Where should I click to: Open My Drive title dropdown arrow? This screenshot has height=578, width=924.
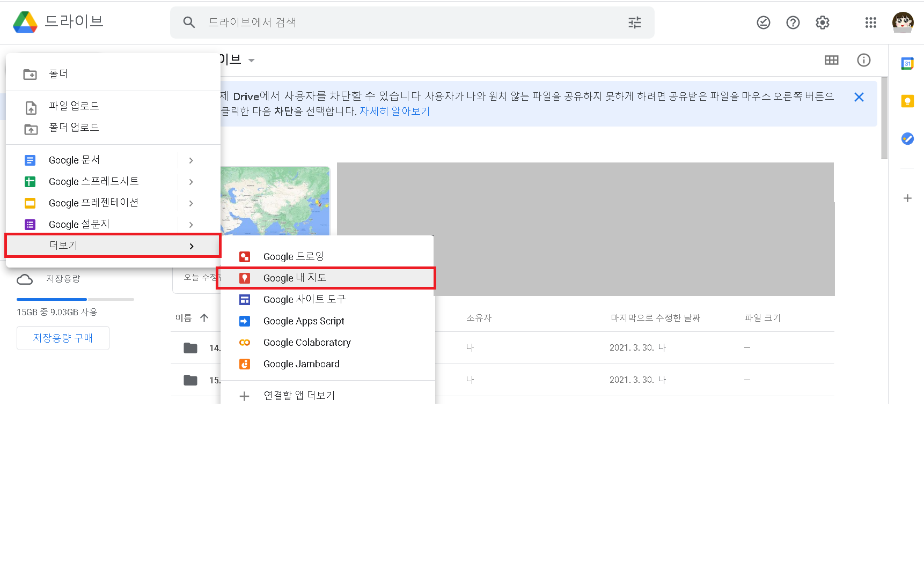251,61
